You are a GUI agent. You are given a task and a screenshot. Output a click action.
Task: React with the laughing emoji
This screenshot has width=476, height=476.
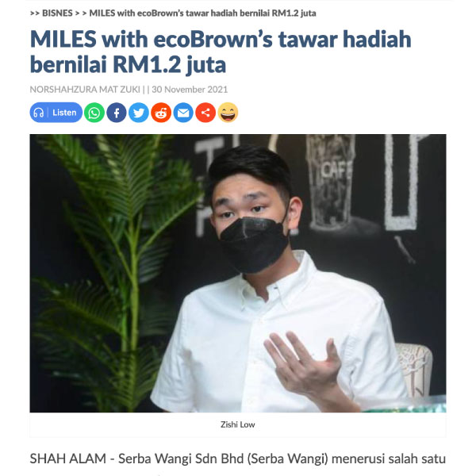coord(228,113)
